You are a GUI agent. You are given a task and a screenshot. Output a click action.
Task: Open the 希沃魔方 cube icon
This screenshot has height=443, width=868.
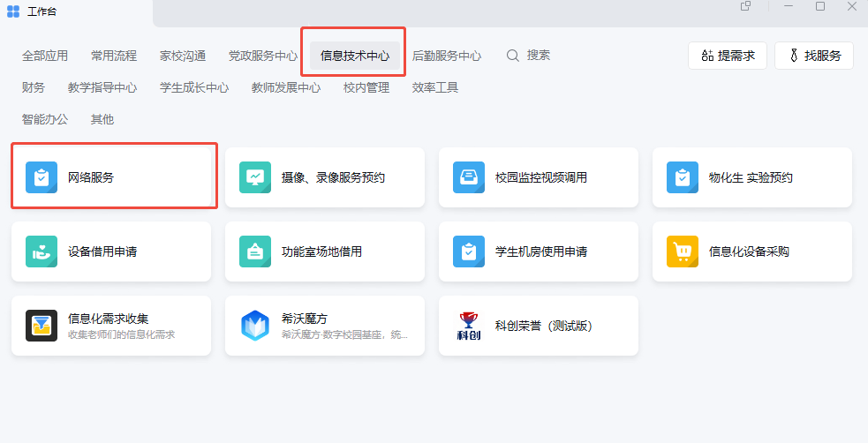pos(255,326)
